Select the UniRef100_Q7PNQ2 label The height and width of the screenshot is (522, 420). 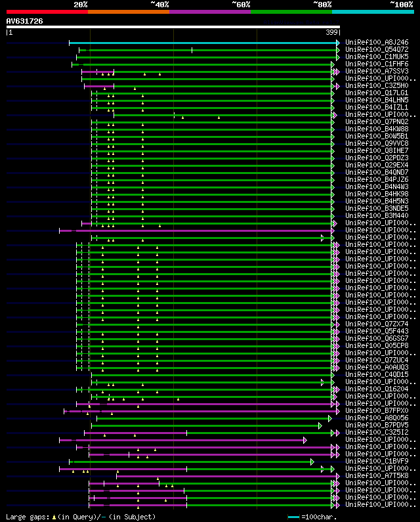(377, 122)
